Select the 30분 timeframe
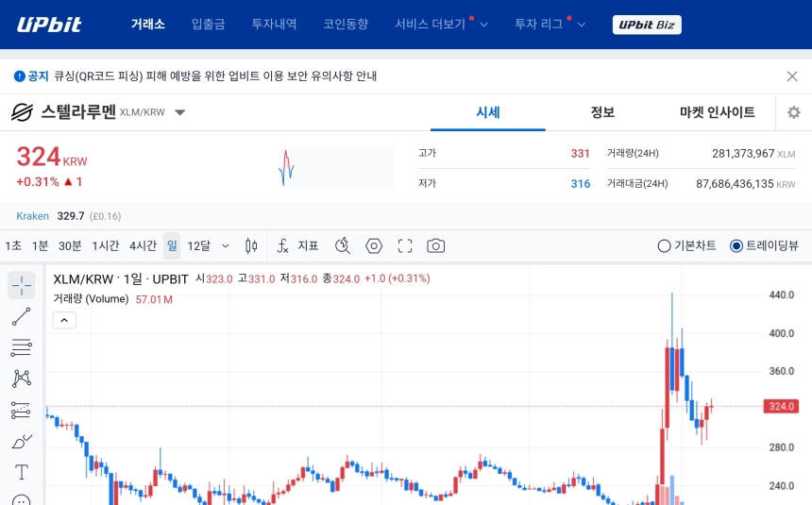 pyautogui.click(x=70, y=246)
